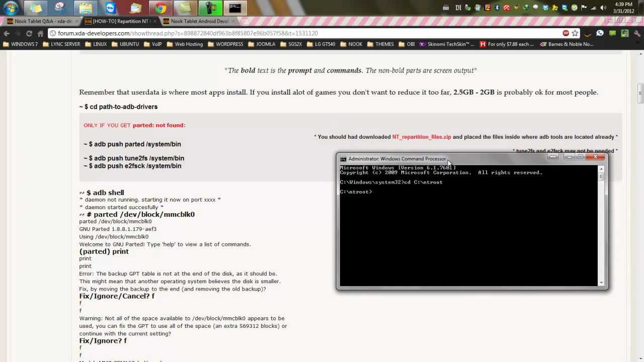Close the Nook Tablet Q&A tab
Image resolution: width=644 pixels, height=362 pixels.
(76, 21)
